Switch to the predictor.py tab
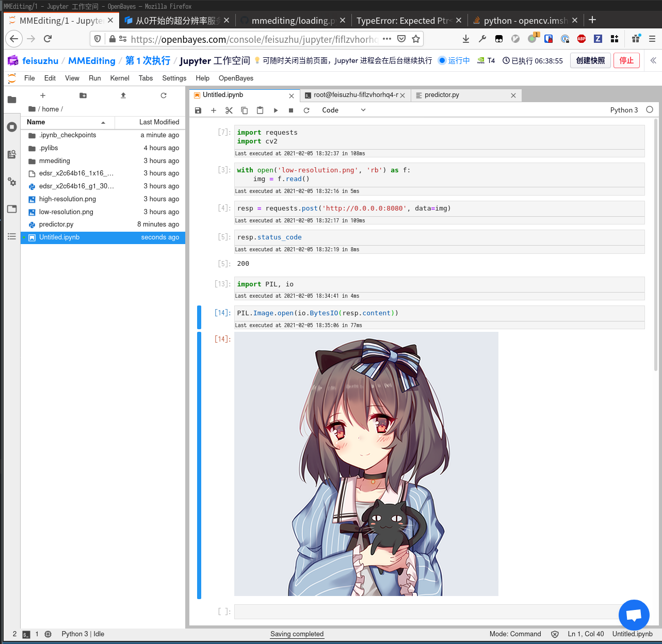 click(x=442, y=95)
